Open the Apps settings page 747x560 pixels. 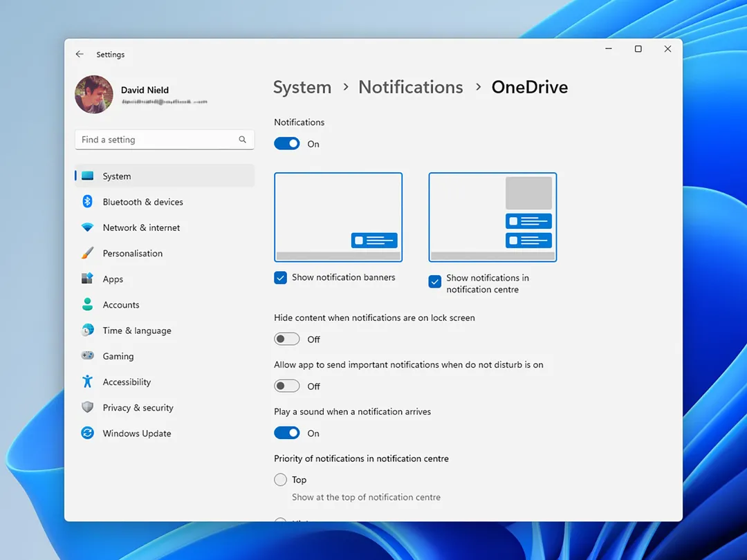point(165,279)
